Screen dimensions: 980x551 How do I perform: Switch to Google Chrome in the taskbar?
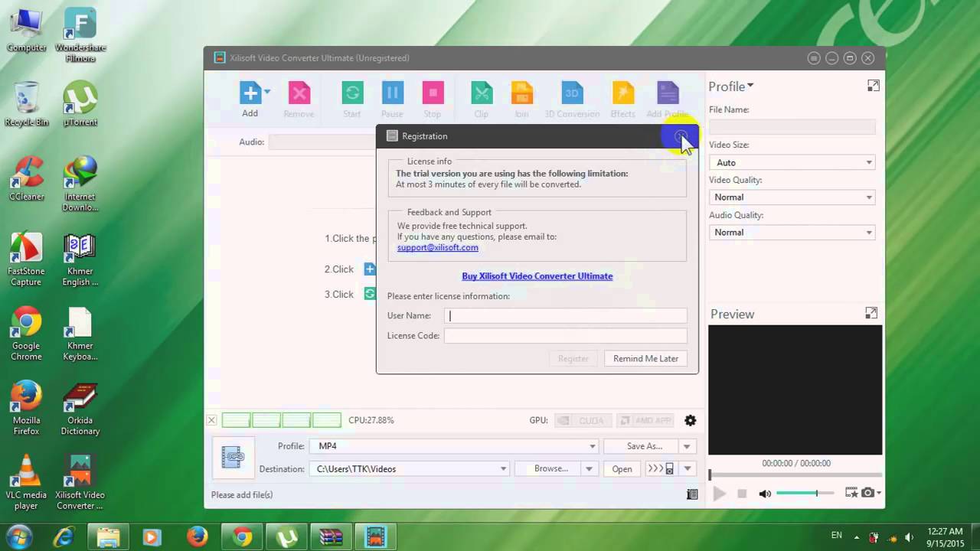click(243, 537)
